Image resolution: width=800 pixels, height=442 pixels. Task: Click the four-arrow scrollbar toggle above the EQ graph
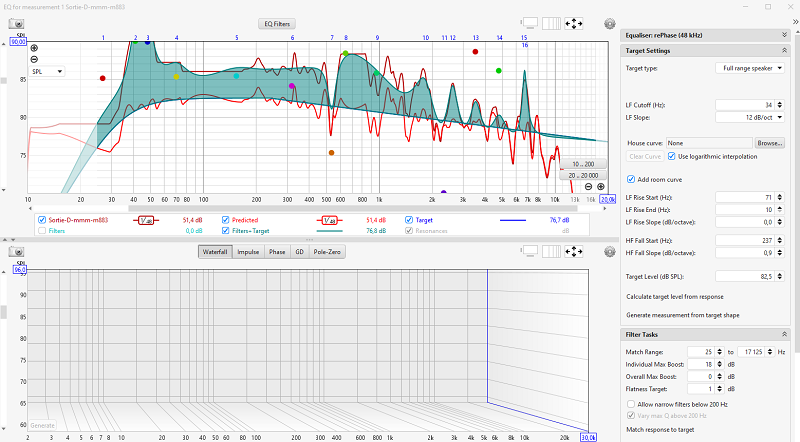pos(573,24)
